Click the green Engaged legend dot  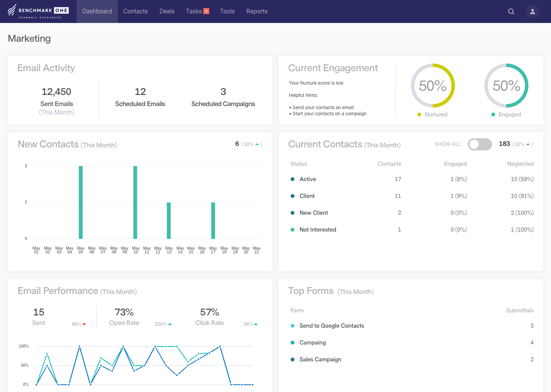493,114
